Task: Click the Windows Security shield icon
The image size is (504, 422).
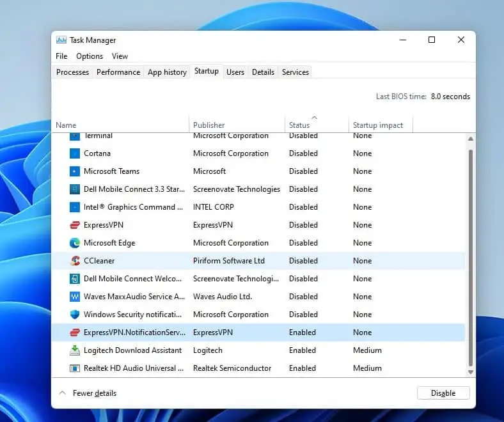Action: click(74, 315)
